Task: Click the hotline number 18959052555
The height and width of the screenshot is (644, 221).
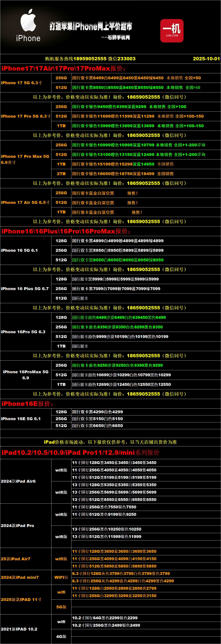Action: point(90,59)
